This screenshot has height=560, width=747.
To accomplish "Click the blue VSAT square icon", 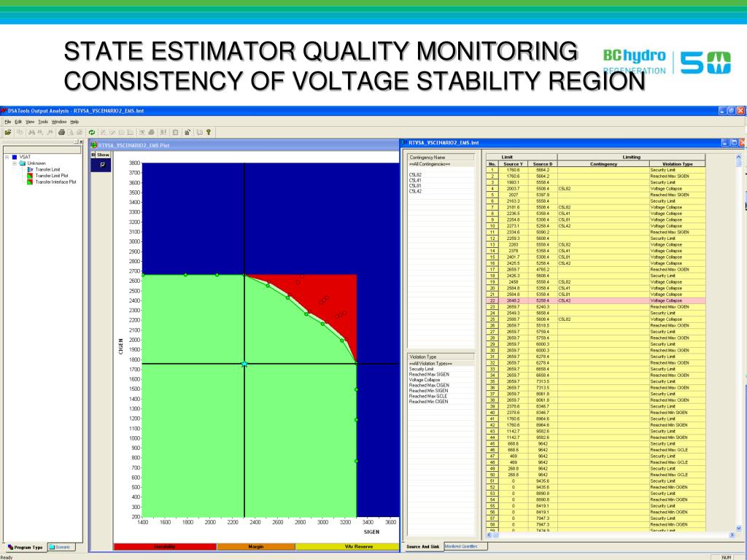I will pyautogui.click(x=15, y=157).
